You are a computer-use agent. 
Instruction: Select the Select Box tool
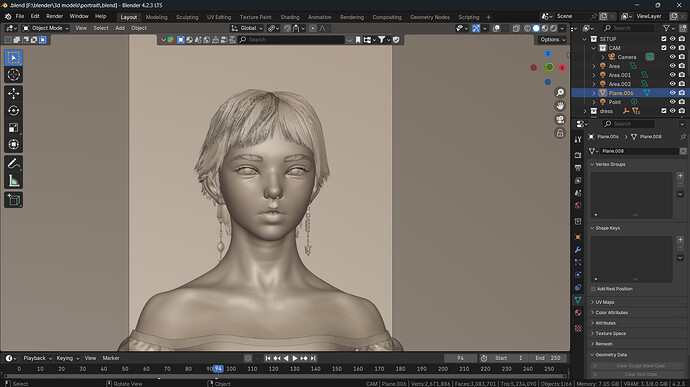click(14, 58)
